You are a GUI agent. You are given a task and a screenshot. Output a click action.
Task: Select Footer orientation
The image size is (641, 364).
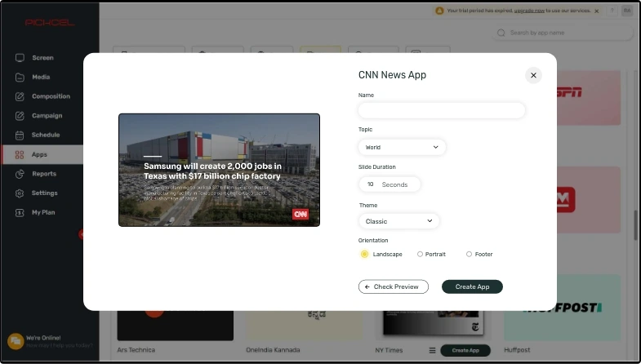point(469,254)
